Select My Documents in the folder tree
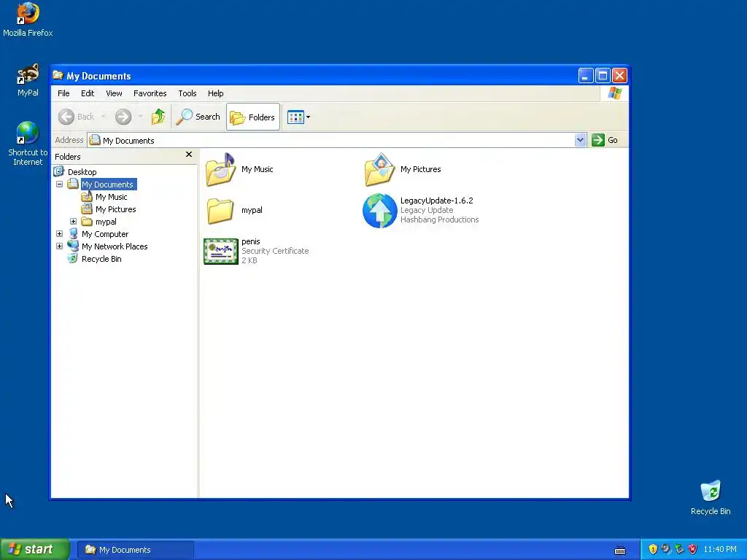 [109, 184]
